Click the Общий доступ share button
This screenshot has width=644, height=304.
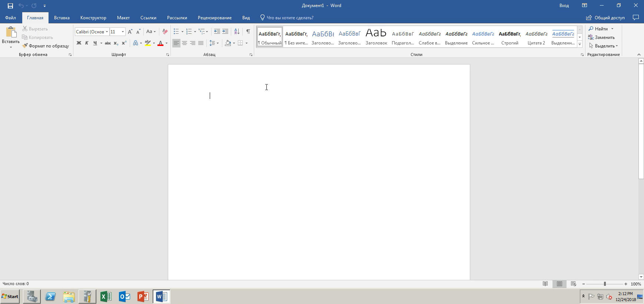pyautogui.click(x=605, y=18)
